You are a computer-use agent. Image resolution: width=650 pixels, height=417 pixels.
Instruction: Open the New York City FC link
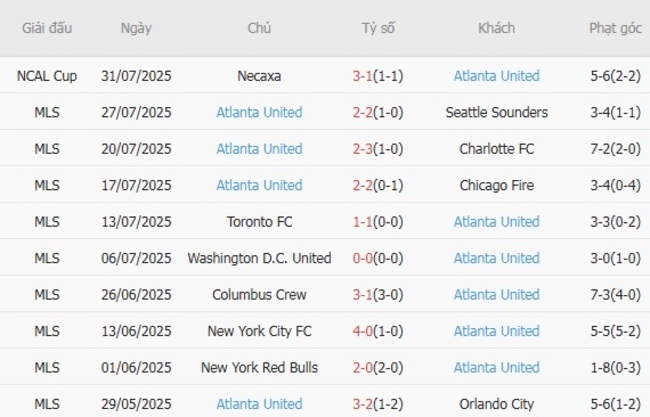click(x=259, y=331)
